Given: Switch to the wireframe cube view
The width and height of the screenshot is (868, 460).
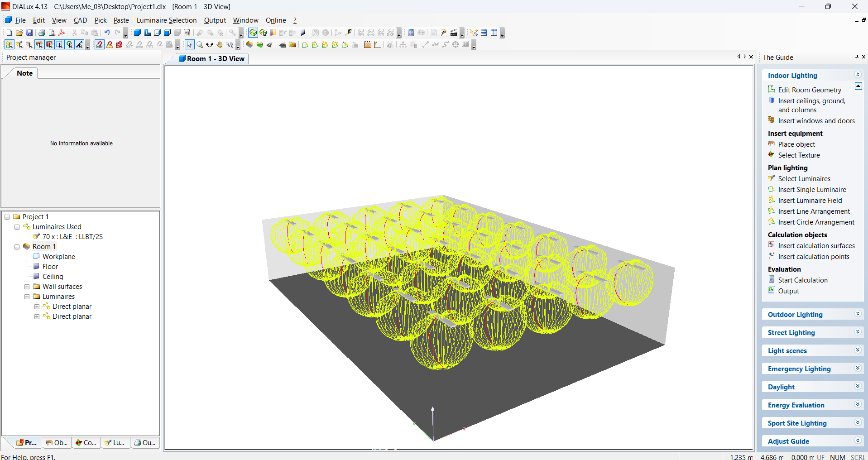Looking at the screenshot, I should (x=157, y=33).
